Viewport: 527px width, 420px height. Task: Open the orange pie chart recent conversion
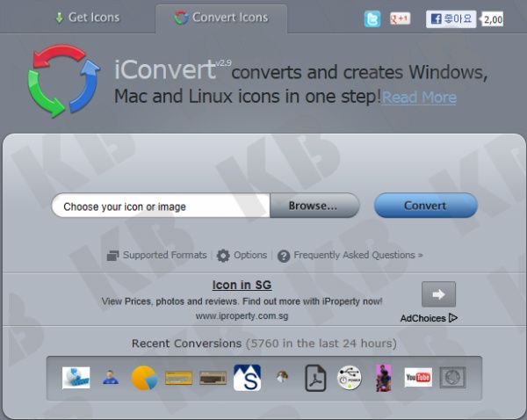coord(145,378)
